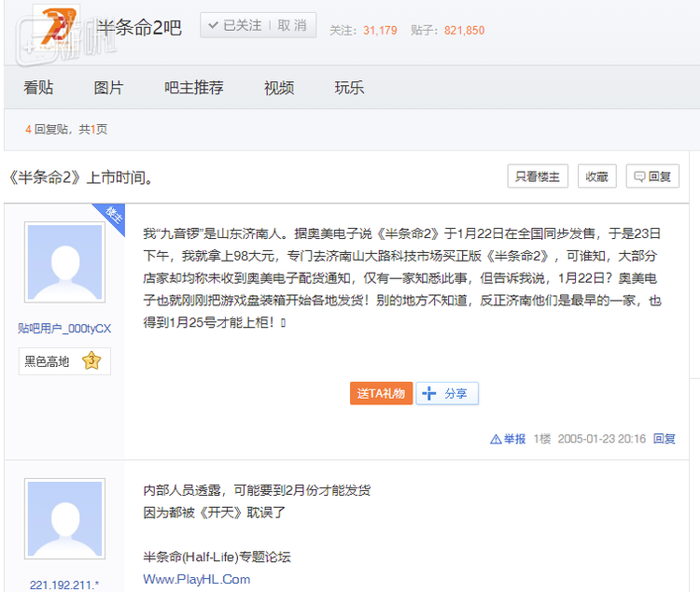
Task: Click the follower count 31,179
Action: [380, 31]
